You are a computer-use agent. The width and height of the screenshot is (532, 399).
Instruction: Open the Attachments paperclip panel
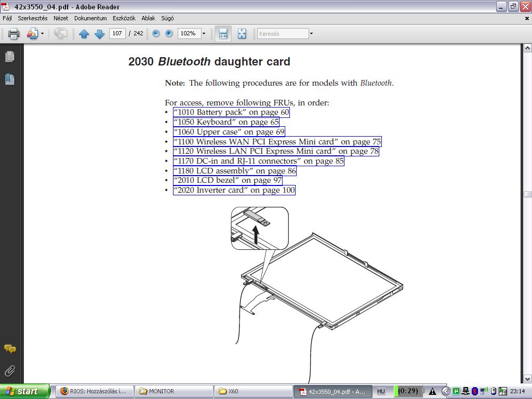point(10,371)
